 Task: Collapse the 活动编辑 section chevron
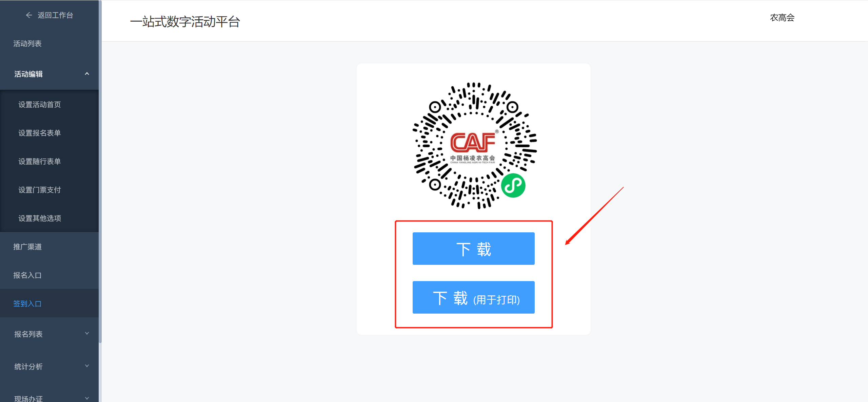87,74
